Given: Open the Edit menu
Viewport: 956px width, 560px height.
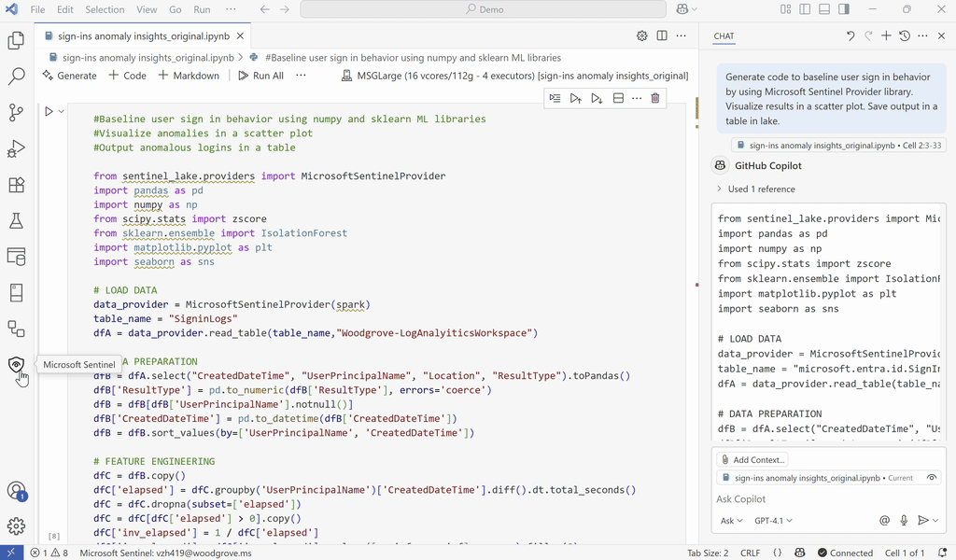Looking at the screenshot, I should tap(65, 9).
